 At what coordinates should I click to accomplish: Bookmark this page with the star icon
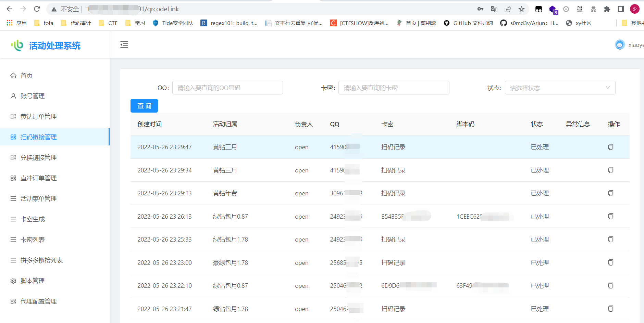click(521, 9)
